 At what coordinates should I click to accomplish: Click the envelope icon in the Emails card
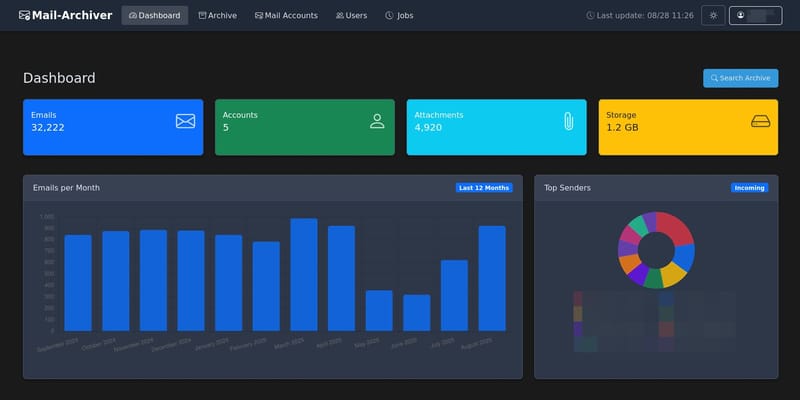click(x=185, y=121)
